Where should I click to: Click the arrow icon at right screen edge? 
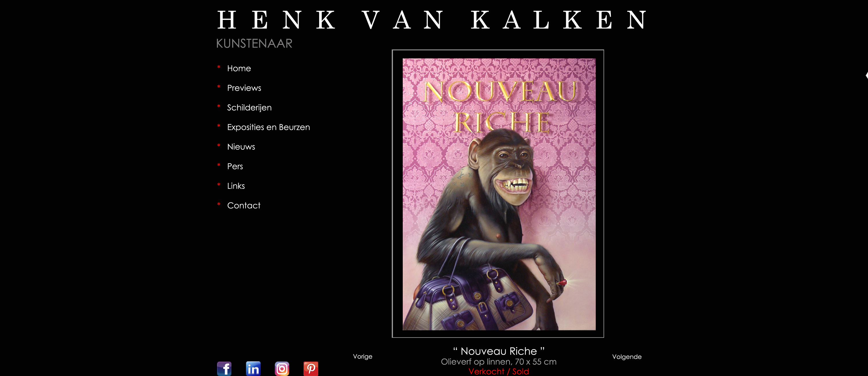click(x=866, y=75)
